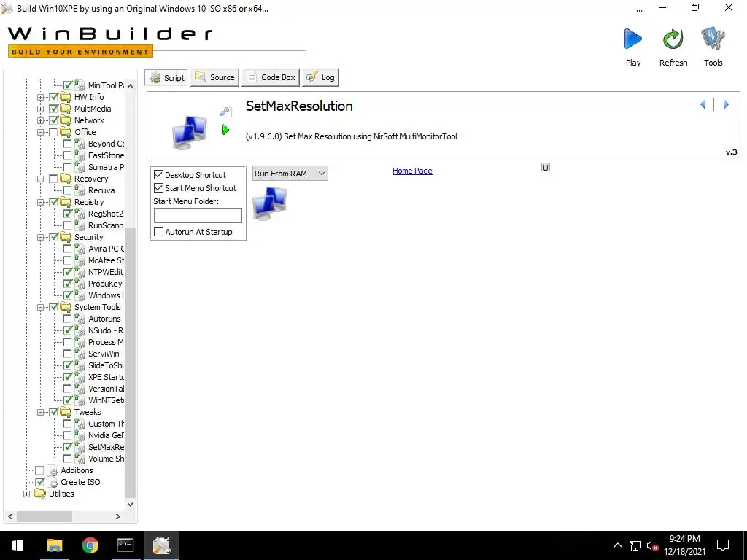The height and width of the screenshot is (560, 747).
Task: Collapse the Tweaks tree node
Action: tap(41, 412)
